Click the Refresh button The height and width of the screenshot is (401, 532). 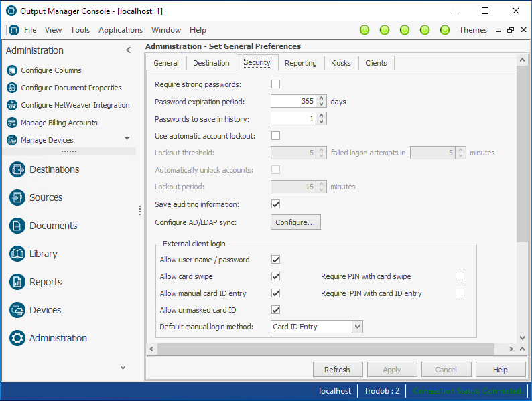click(x=338, y=370)
